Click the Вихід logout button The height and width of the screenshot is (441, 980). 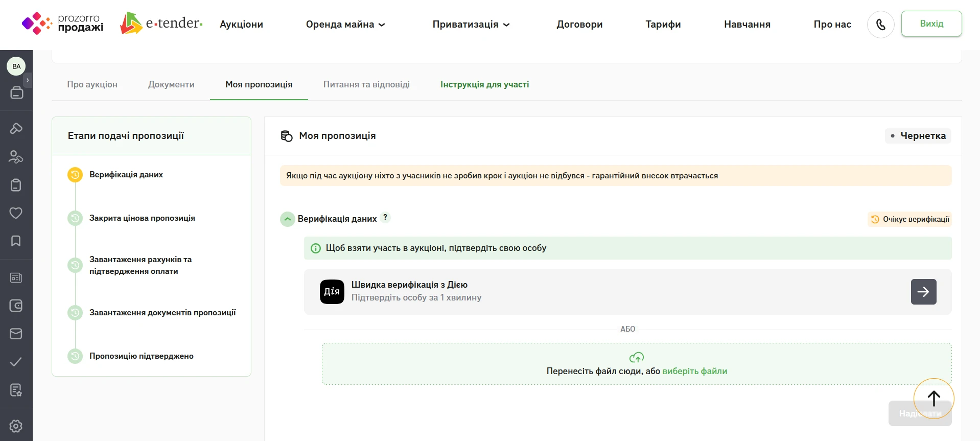931,24
